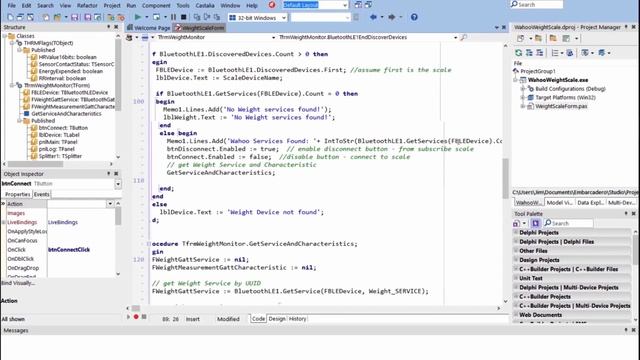Expand the Target Platforms (Win32) node

click(x=523, y=98)
